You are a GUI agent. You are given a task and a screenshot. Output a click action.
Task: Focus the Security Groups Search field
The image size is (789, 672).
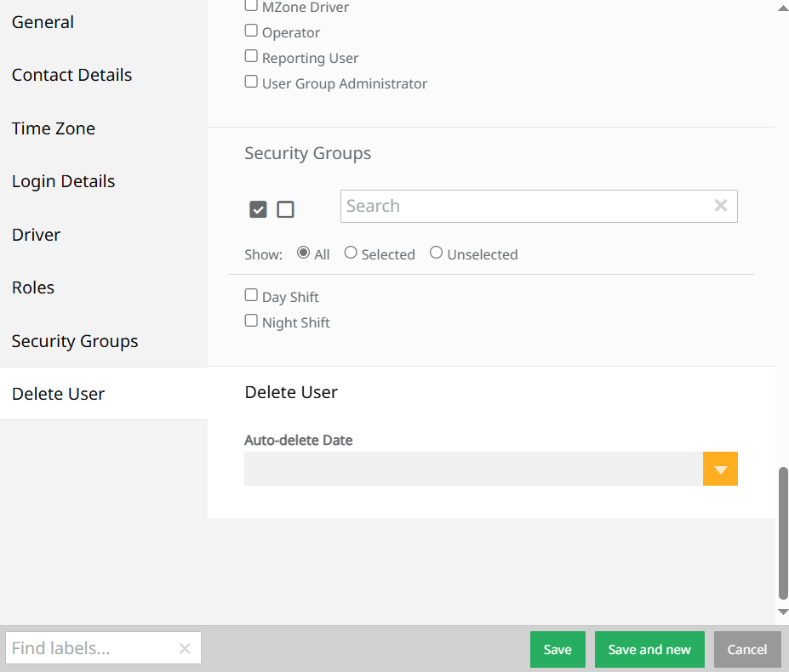526,206
